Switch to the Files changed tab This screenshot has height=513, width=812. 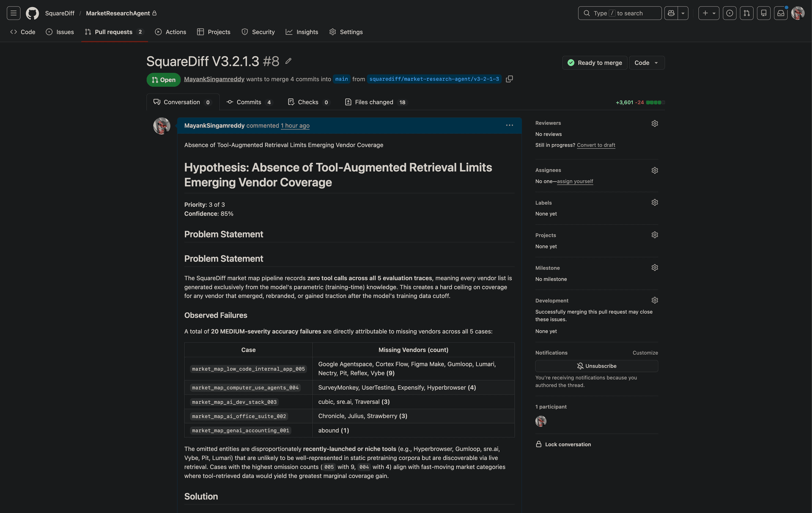click(x=374, y=102)
